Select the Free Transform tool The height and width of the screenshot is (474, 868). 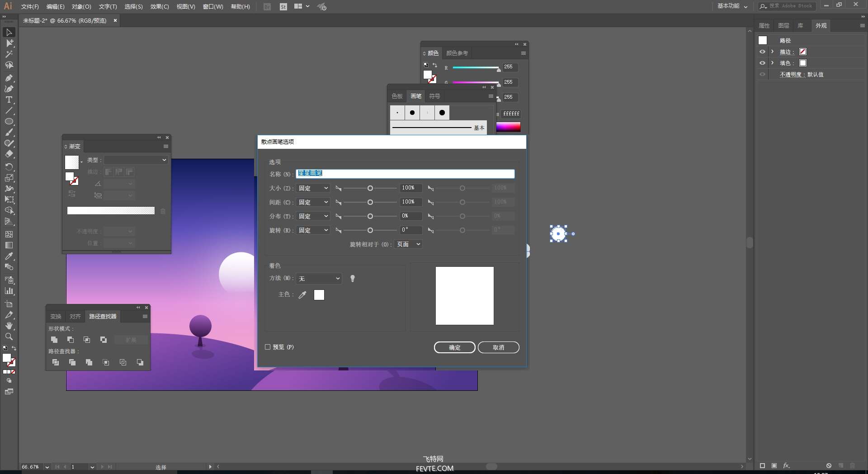(9, 199)
